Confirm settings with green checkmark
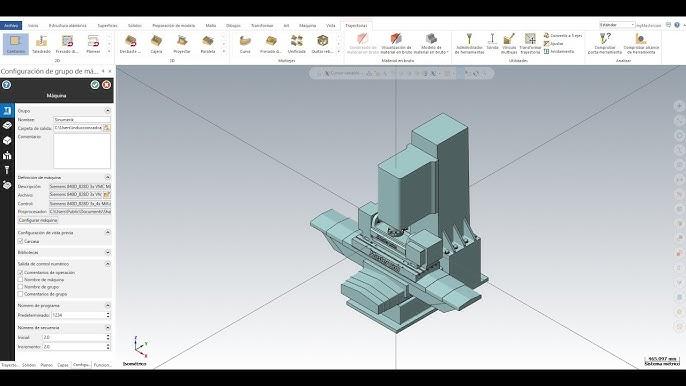 (x=94, y=85)
